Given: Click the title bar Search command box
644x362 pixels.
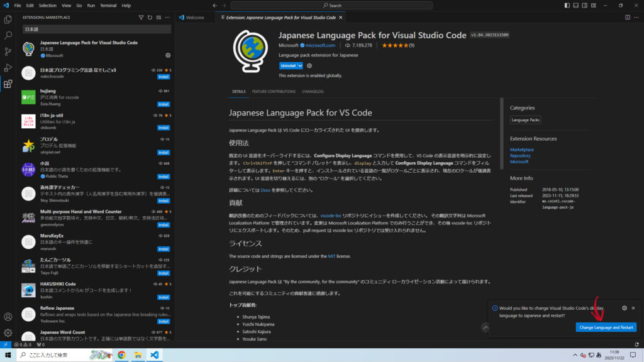Looking at the screenshot, I should coord(331,5).
